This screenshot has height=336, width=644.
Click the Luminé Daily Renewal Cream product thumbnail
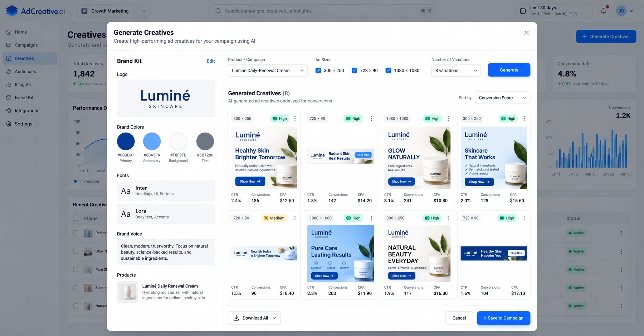click(127, 292)
